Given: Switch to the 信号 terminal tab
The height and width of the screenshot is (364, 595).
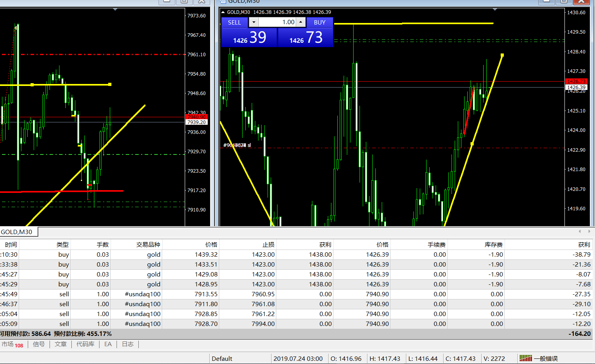Looking at the screenshot, I should click(x=38, y=344).
